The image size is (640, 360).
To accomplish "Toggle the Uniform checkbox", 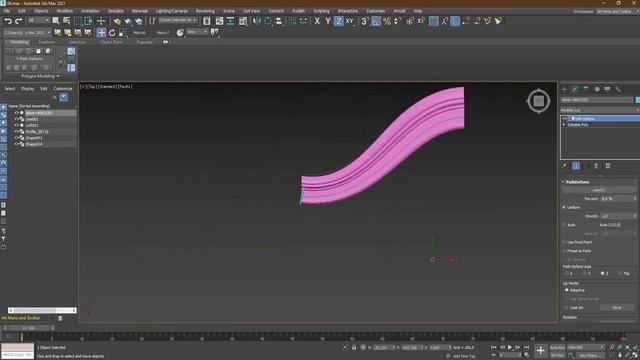I will coord(564,207).
